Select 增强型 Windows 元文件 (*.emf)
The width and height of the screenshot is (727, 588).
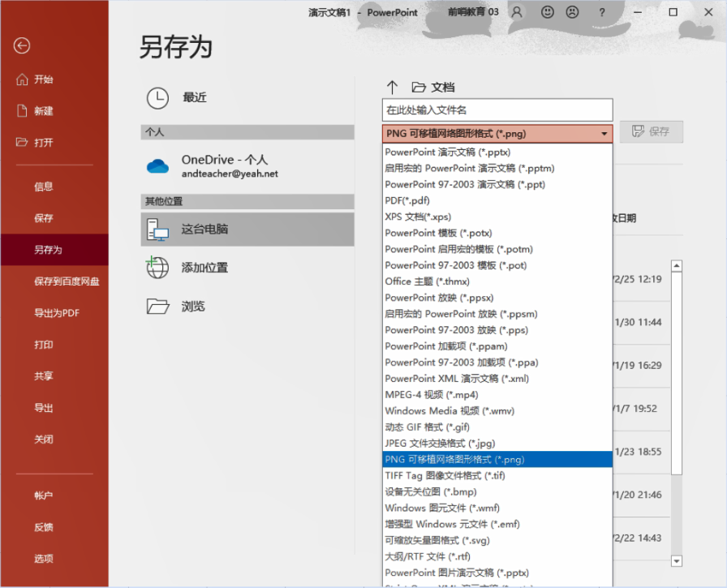(x=497, y=525)
